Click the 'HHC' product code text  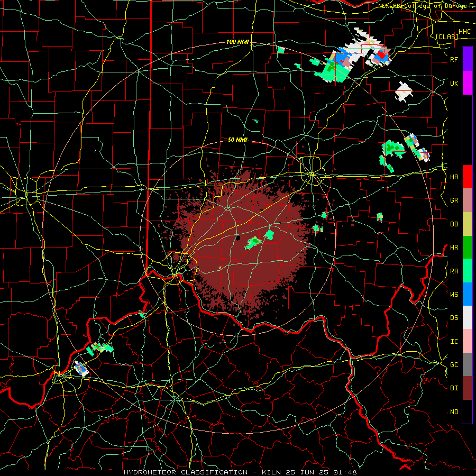pos(464,32)
